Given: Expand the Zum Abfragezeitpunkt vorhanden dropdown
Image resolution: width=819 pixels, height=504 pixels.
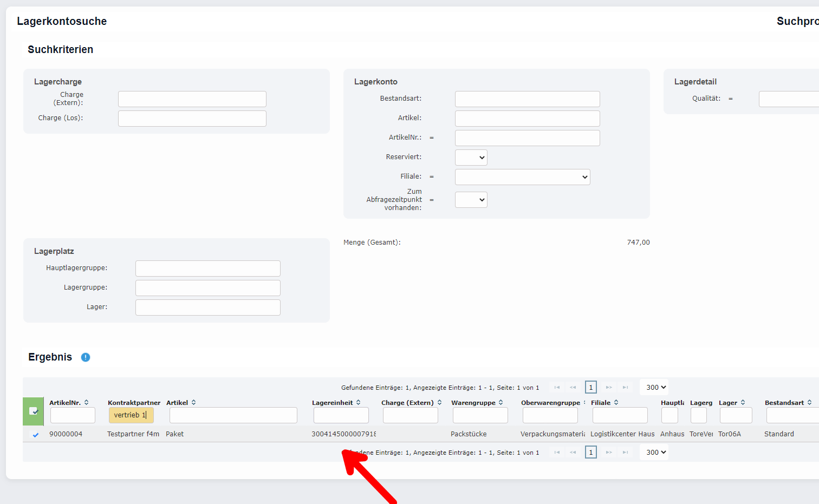Looking at the screenshot, I should pyautogui.click(x=471, y=200).
